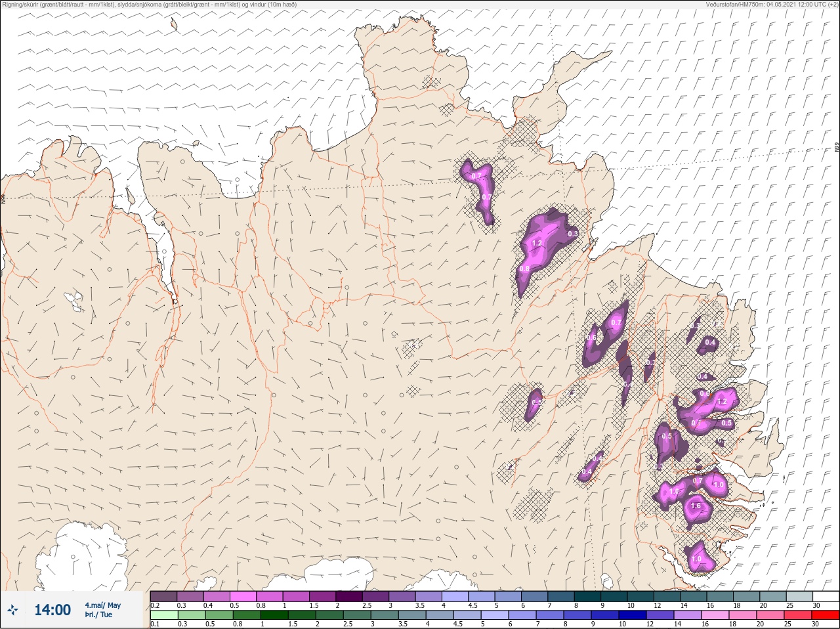840x629 pixels.
Task: Pick the dark mauve 0.2 swatch in upper legend
Action: [163, 596]
